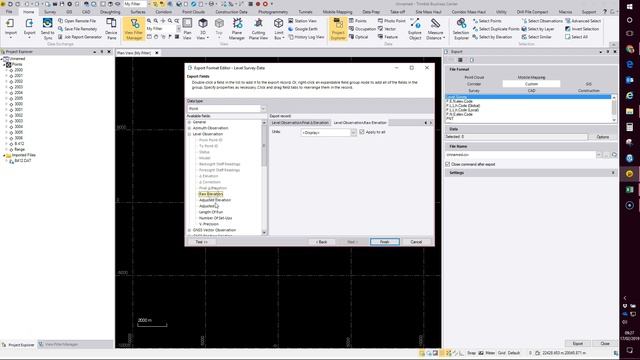Viewport: 640px width, 360px height.
Task: Open the Device Pane
Action: (111, 28)
